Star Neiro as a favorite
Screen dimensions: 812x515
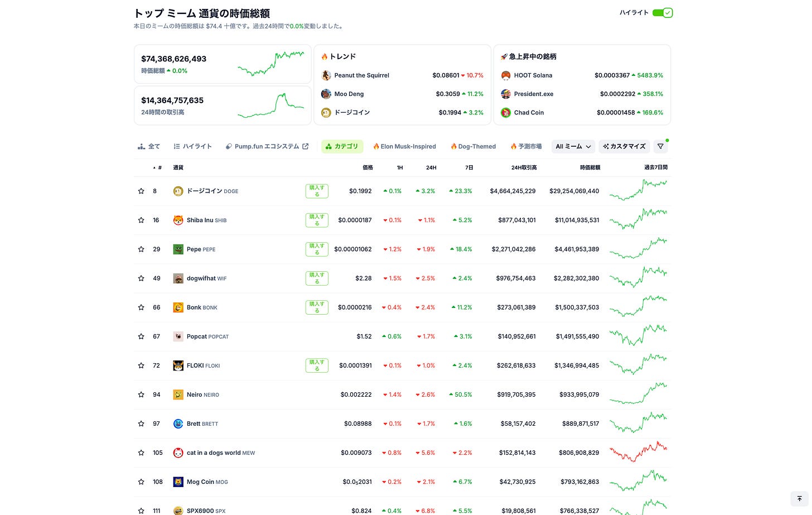(141, 394)
